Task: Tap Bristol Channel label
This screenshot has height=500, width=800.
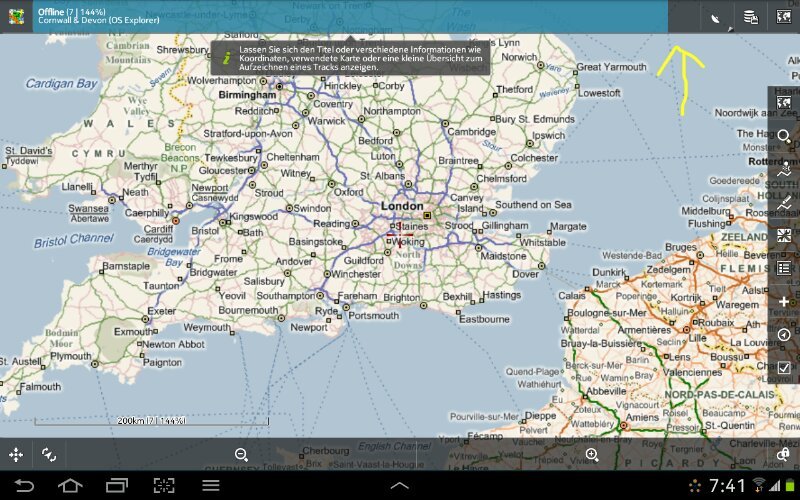Action: click(74, 240)
